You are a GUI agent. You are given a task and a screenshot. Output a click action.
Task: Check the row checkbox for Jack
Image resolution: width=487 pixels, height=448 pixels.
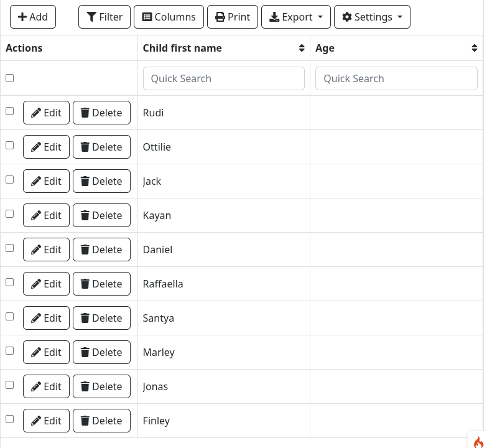pyautogui.click(x=9, y=180)
